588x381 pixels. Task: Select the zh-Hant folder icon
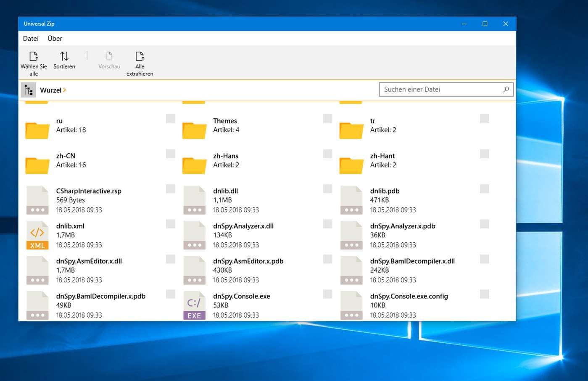pyautogui.click(x=351, y=166)
